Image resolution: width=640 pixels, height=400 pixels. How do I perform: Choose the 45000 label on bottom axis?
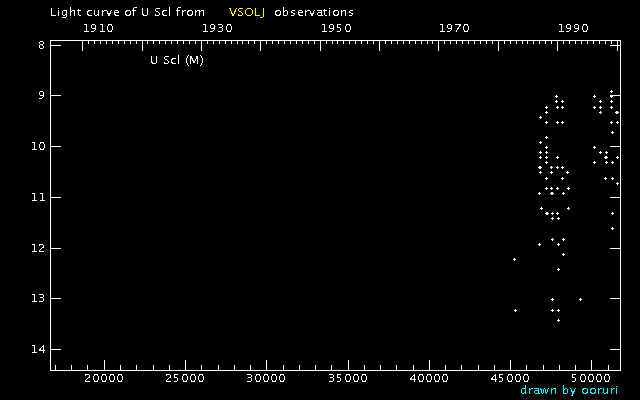510,379
